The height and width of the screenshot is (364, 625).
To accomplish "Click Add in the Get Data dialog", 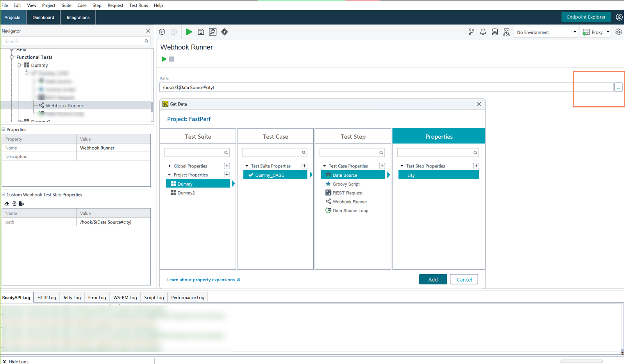I will click(433, 279).
